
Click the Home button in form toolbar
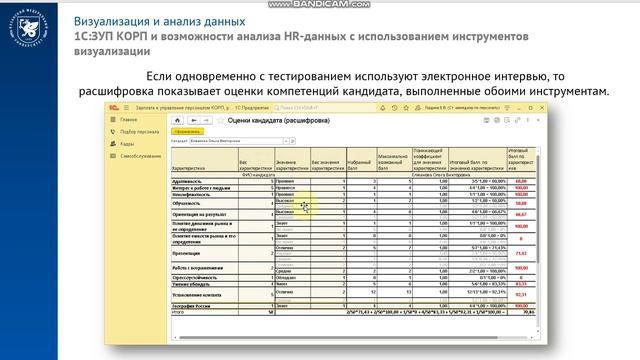click(x=177, y=120)
